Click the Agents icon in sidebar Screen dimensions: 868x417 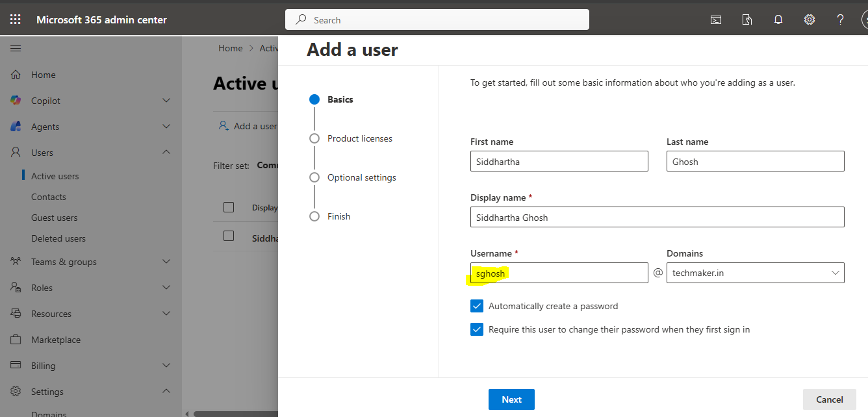click(16, 127)
